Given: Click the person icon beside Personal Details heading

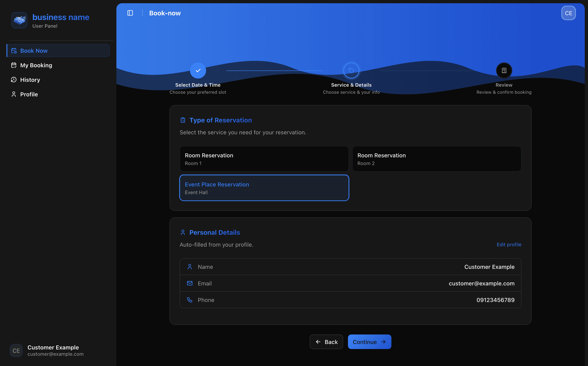Looking at the screenshot, I should point(183,232).
